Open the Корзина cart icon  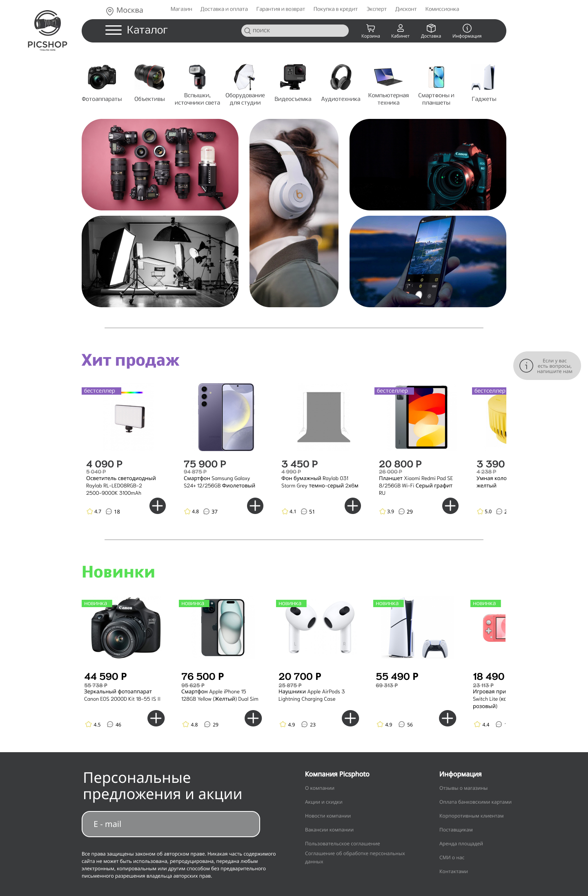tap(370, 31)
